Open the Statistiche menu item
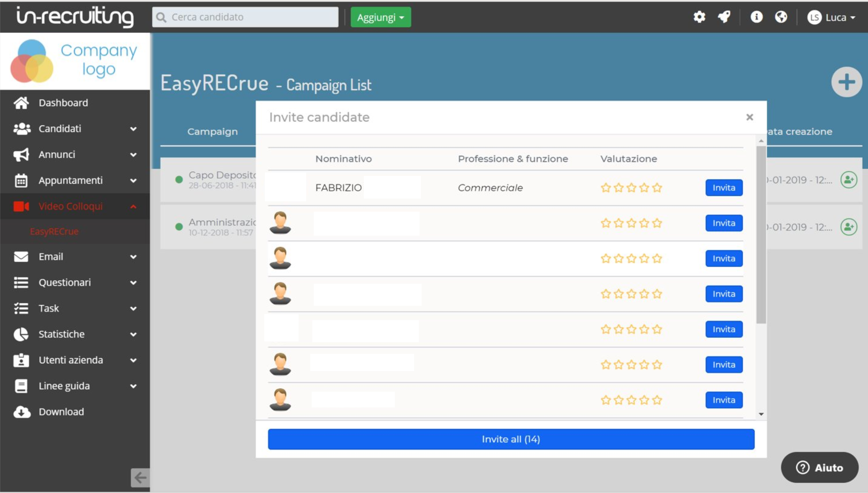 click(75, 334)
